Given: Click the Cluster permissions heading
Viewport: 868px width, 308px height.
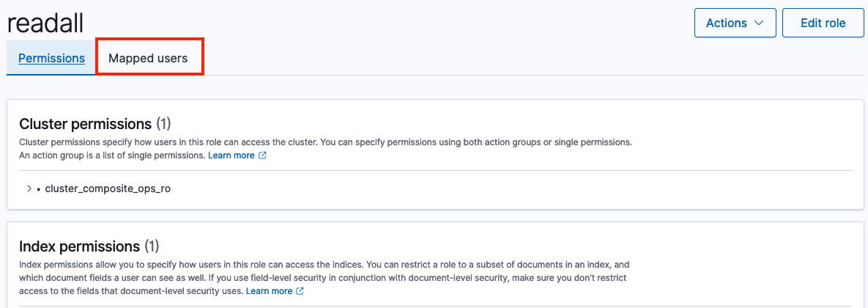Looking at the screenshot, I should (85, 123).
